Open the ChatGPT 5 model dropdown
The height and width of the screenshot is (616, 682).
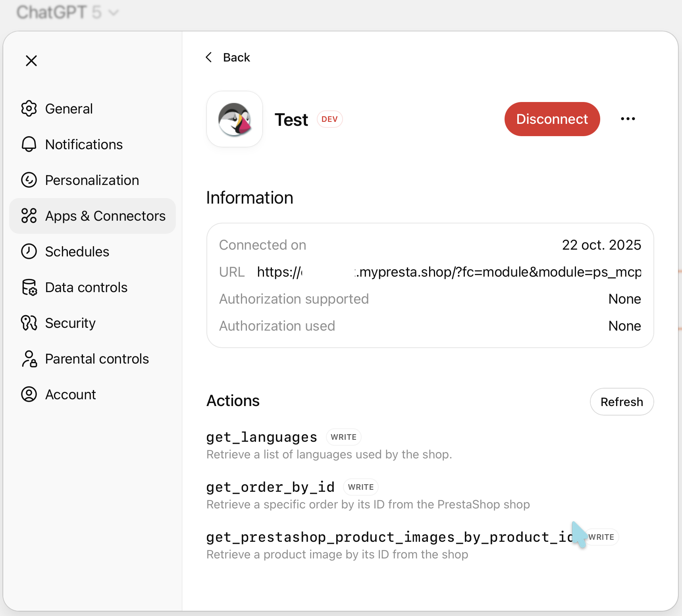pos(67,13)
